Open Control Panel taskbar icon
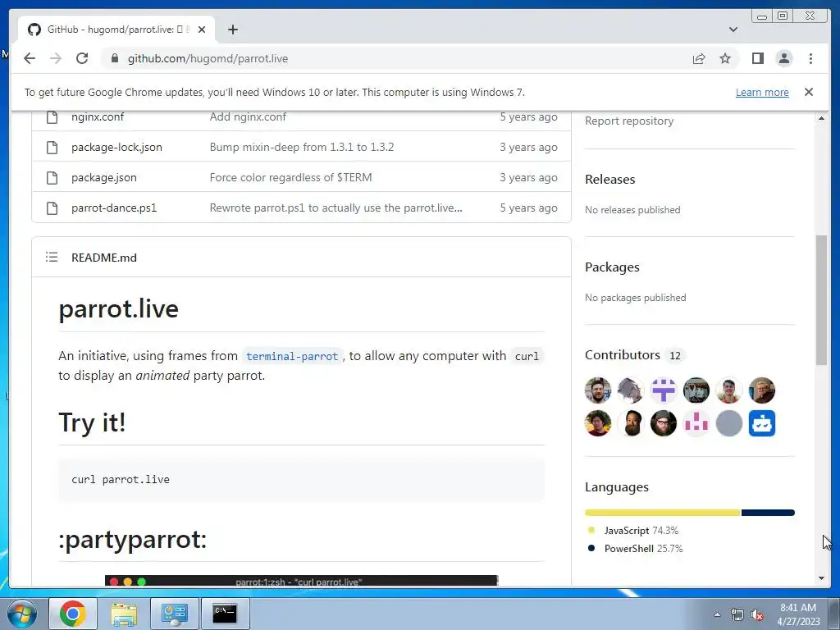The width and height of the screenshot is (840, 630). point(175,614)
